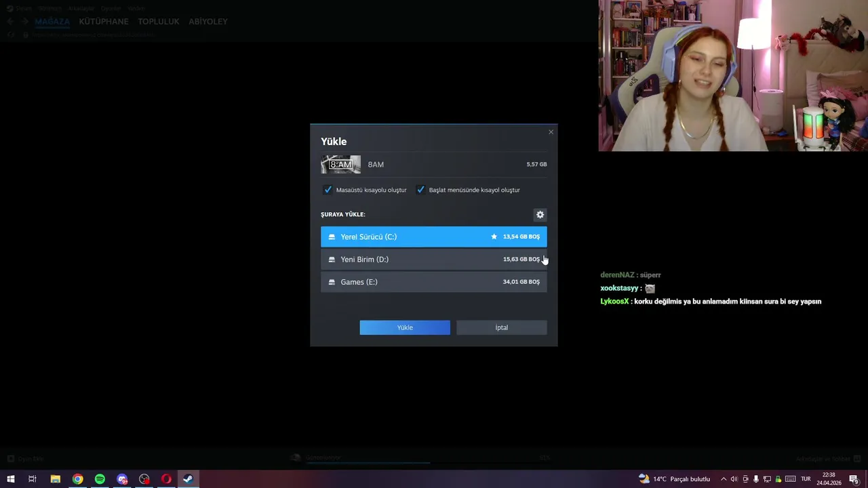Image resolution: width=868 pixels, height=488 pixels.
Task: Open the notification center icon
Action: click(x=854, y=479)
